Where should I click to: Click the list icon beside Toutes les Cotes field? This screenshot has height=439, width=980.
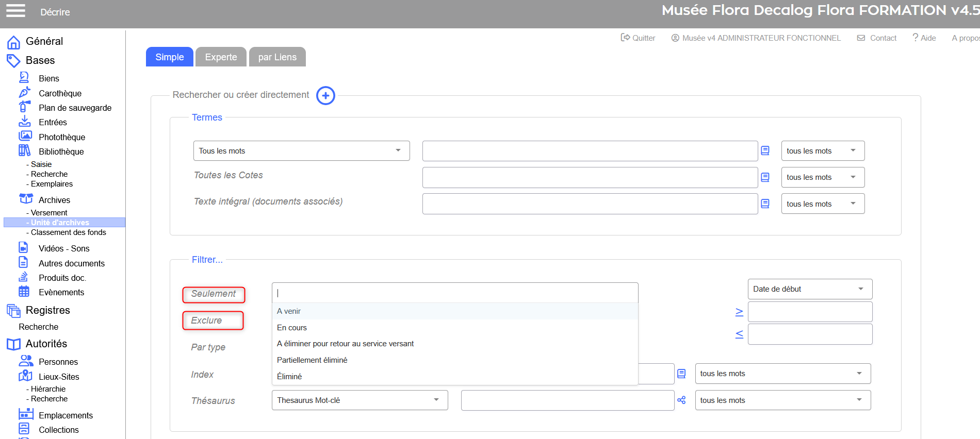pyautogui.click(x=765, y=177)
